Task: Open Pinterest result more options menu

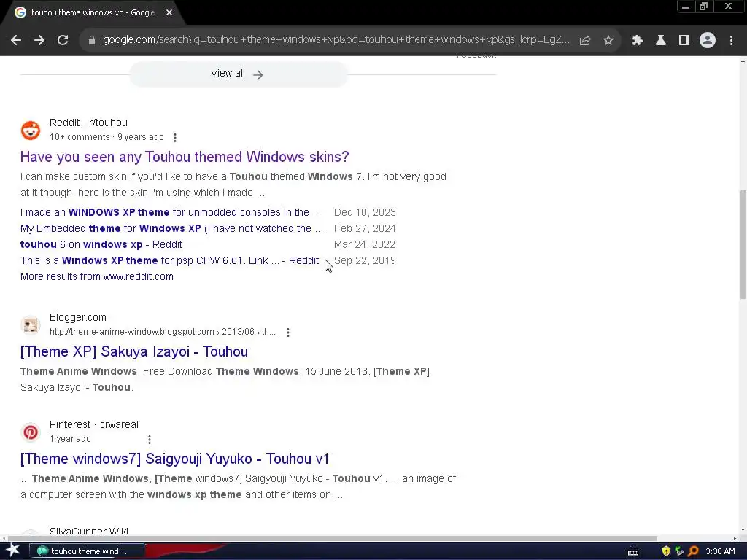Action: (149, 440)
